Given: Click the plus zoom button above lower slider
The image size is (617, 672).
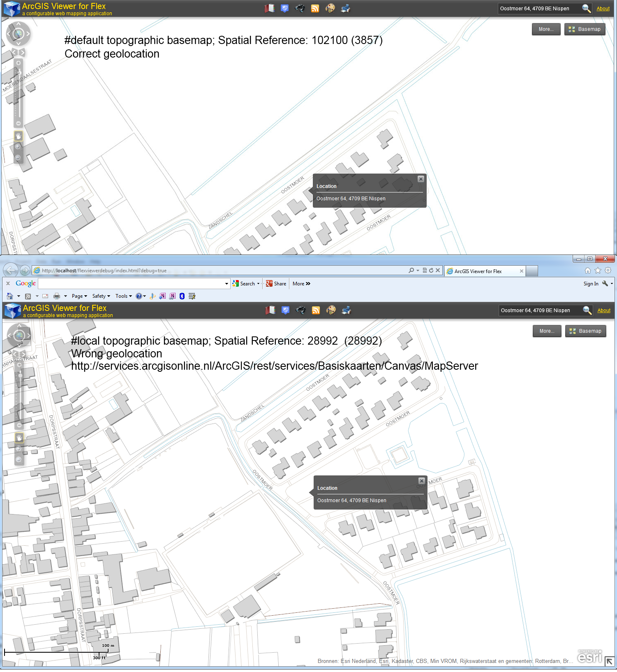Looking at the screenshot, I should pos(19,365).
